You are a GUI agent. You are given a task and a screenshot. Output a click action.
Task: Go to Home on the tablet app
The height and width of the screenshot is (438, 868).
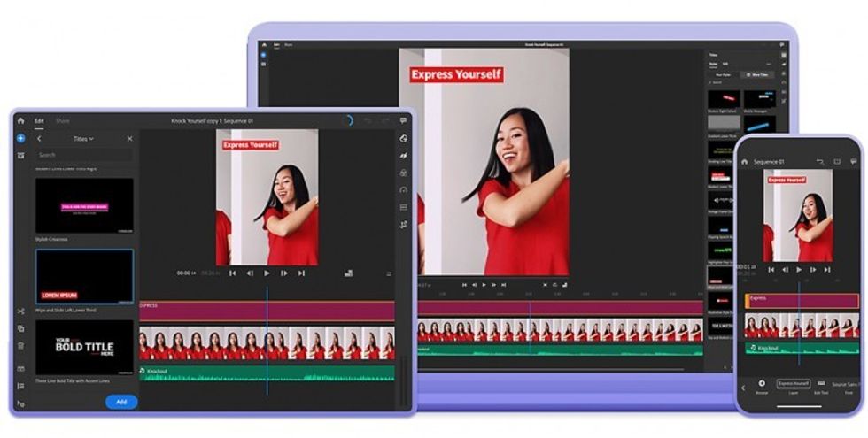[21, 120]
